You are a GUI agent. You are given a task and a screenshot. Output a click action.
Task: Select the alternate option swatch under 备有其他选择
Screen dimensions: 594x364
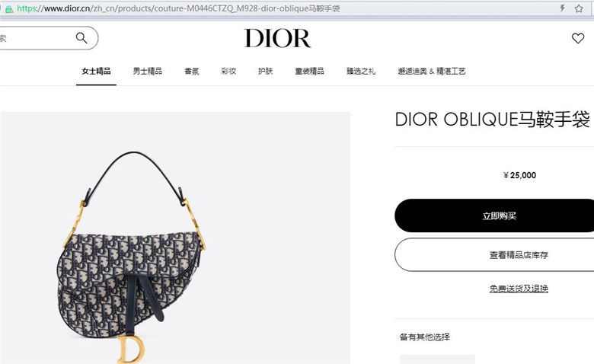tap(437, 359)
